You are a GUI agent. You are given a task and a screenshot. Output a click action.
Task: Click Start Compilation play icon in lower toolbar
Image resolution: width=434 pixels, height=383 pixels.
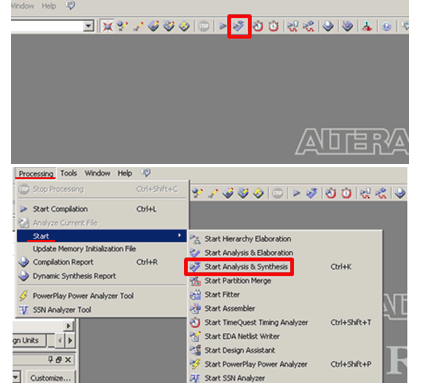coord(296,193)
